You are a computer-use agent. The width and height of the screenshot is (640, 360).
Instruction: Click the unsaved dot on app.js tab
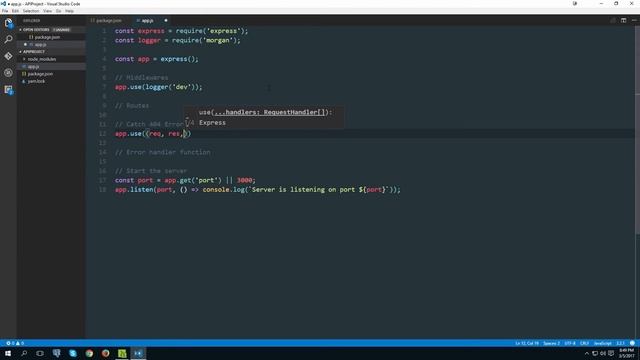tap(166, 20)
